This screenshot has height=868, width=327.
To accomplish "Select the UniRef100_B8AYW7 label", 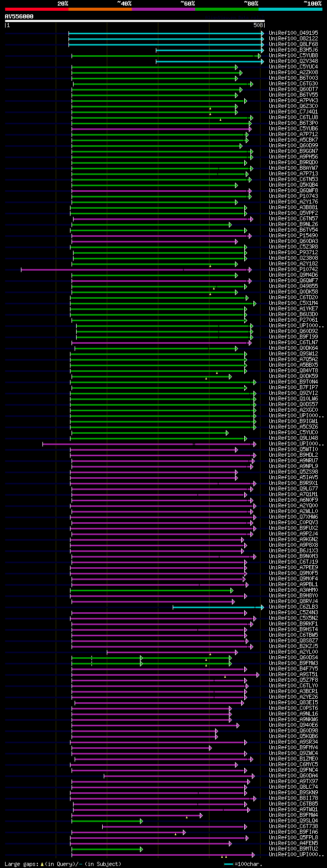I will click(x=293, y=168).
